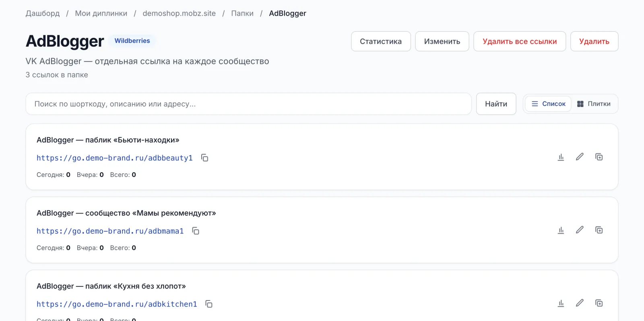Screen dimensions: 644x321
Task: Open Мои диплинки breadcrumb
Action: coord(101,13)
